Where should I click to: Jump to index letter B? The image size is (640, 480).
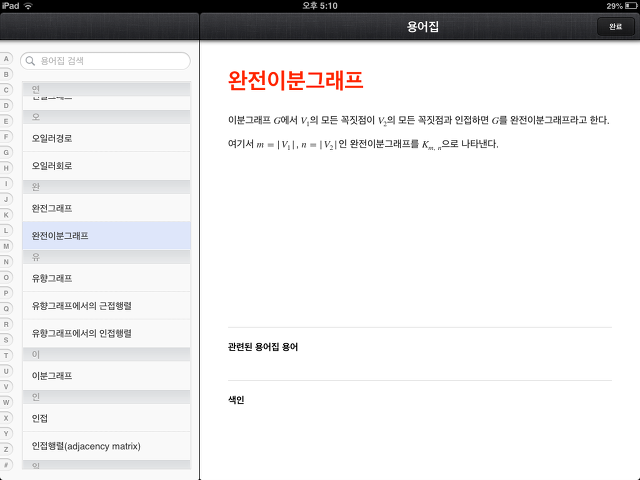6,74
